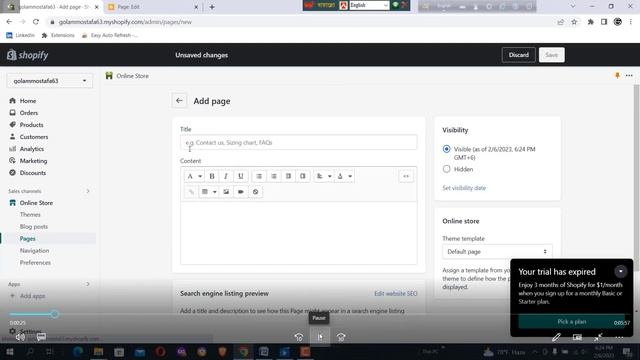Insert a video into the page content
The height and width of the screenshot is (360, 640).
[241, 192]
